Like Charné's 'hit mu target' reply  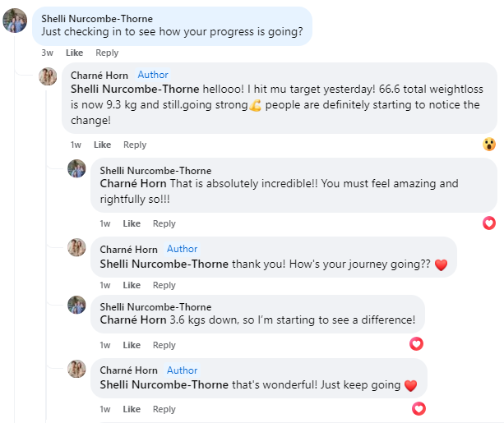point(102,145)
